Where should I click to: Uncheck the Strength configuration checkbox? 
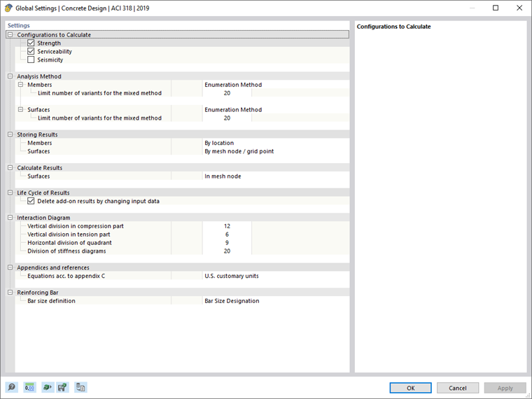(31, 43)
